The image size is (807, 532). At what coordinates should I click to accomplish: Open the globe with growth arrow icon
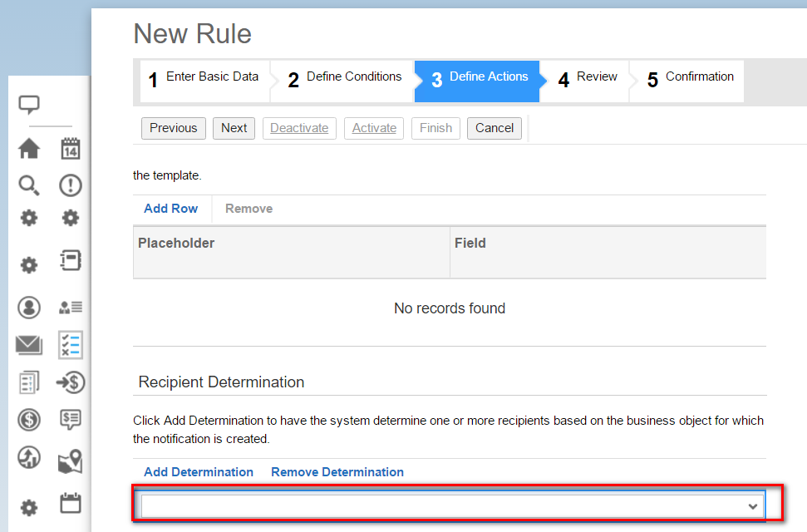pyautogui.click(x=29, y=457)
